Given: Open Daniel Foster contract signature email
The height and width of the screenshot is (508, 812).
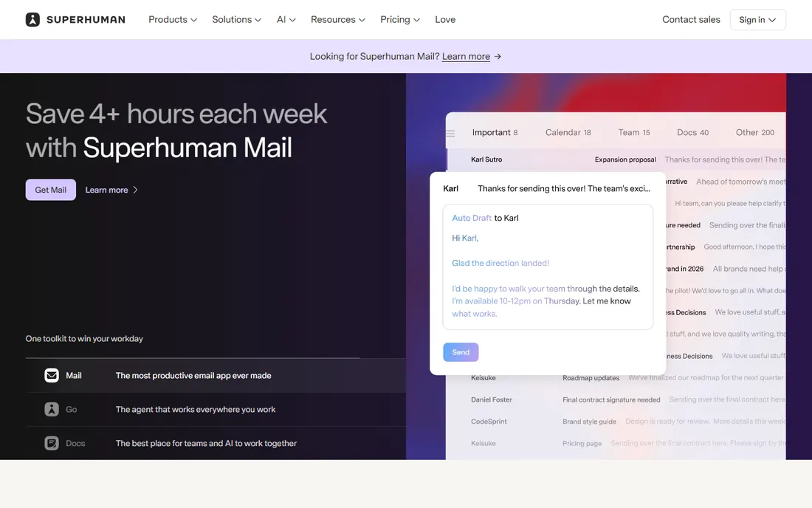Looking at the screenshot, I should [x=616, y=399].
